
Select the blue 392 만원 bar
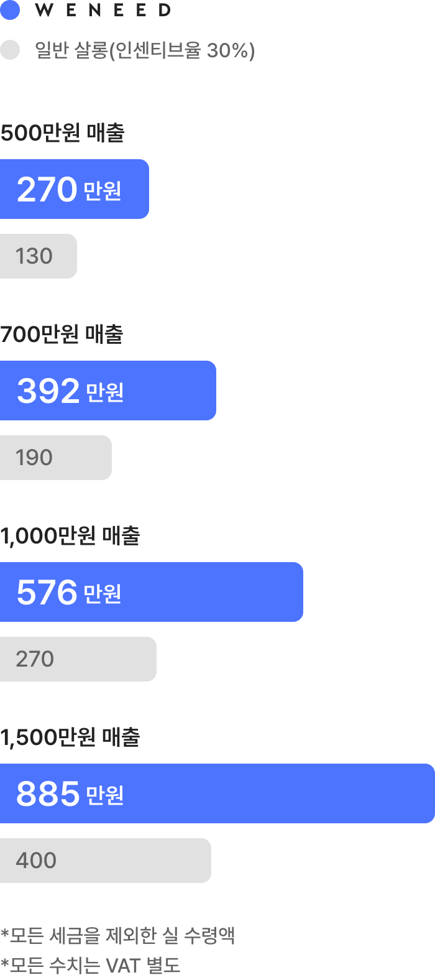tap(108, 391)
